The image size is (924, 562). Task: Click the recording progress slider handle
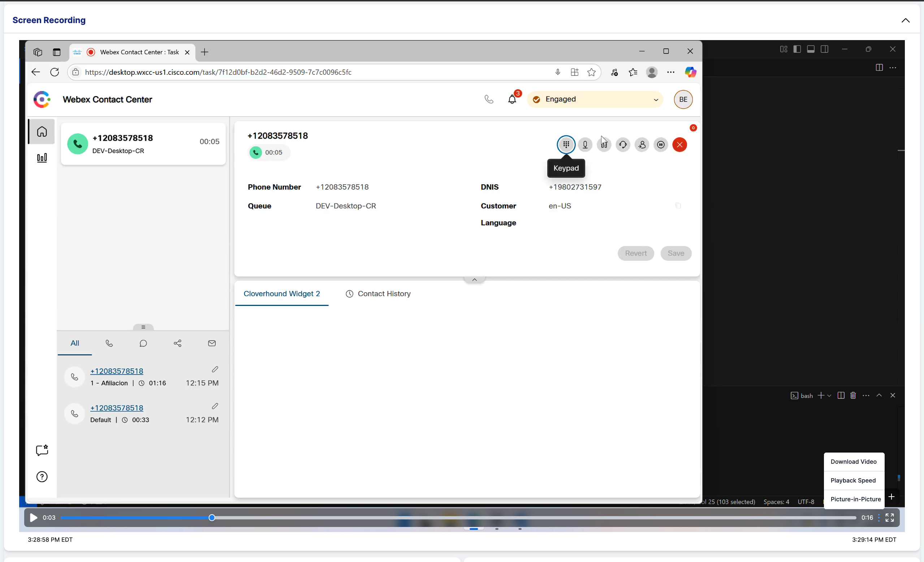click(212, 517)
